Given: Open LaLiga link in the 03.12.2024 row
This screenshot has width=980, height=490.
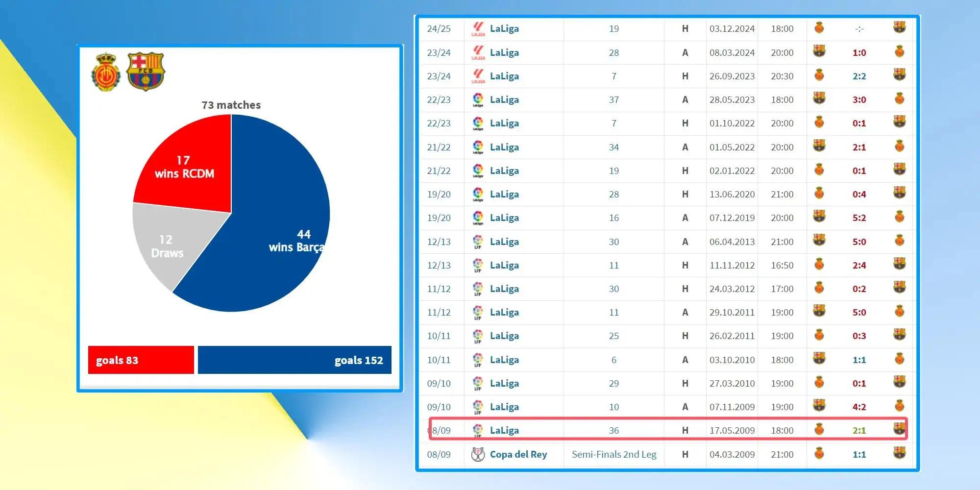Looking at the screenshot, I should [x=504, y=28].
